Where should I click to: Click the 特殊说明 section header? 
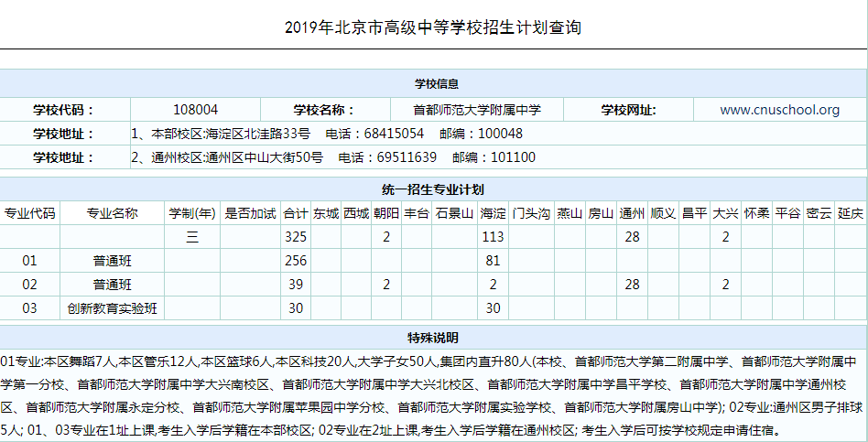(433, 338)
